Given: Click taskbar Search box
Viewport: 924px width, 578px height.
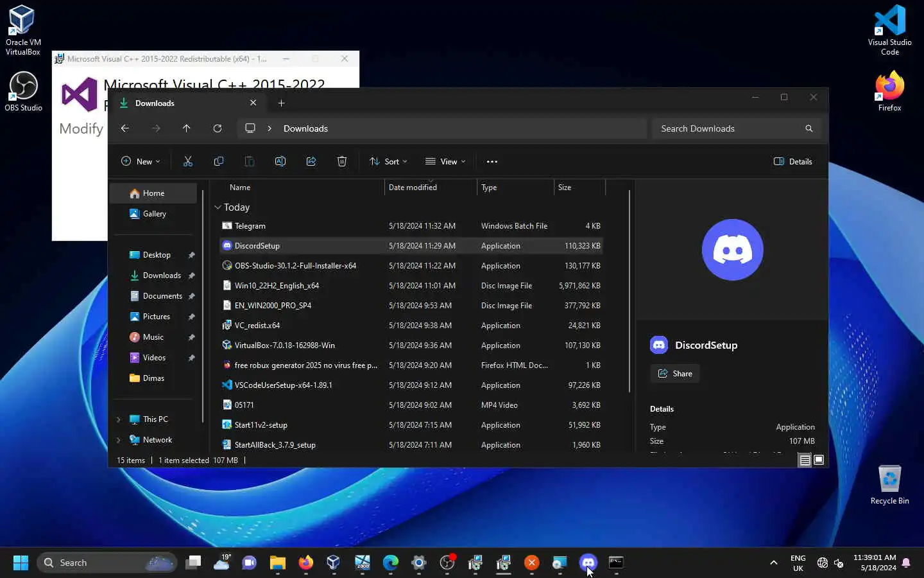Looking at the screenshot, I should 107,563.
